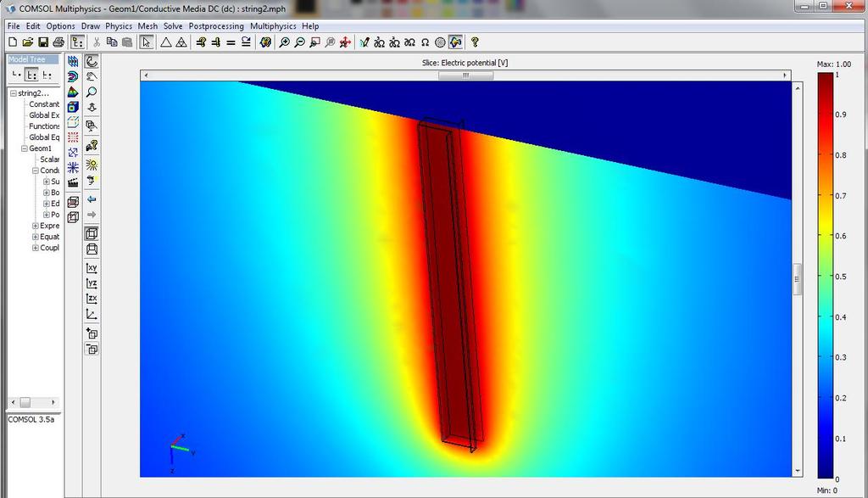Click the blue back arrow view icon
The height and width of the screenshot is (498, 868).
92,199
